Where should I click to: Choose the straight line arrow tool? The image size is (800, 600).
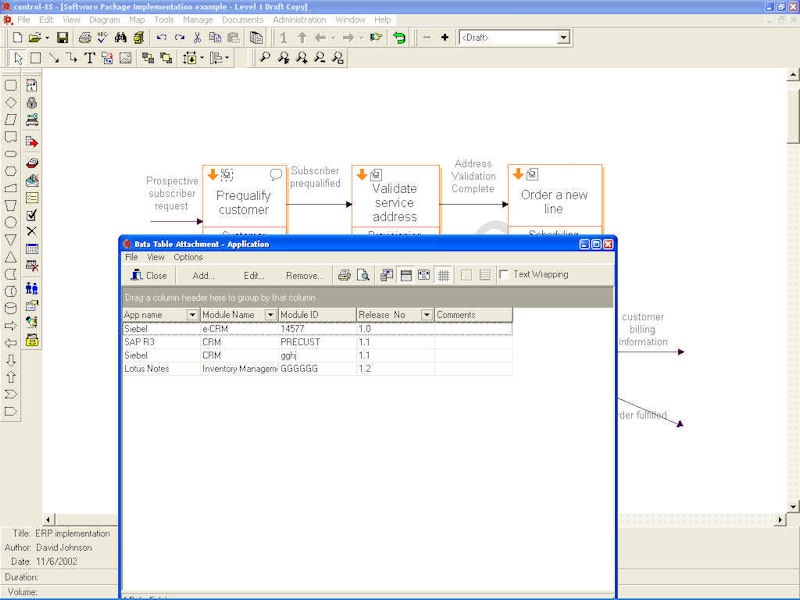coord(54,58)
